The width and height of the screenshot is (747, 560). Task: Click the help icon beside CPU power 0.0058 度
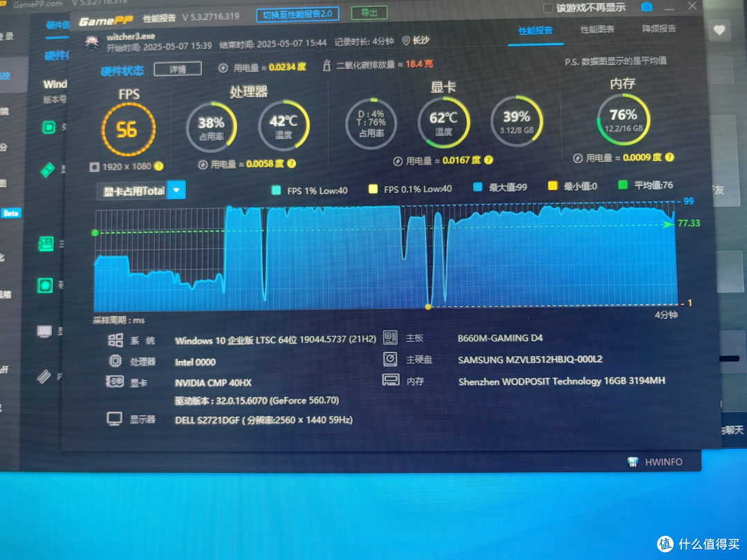coord(292,163)
